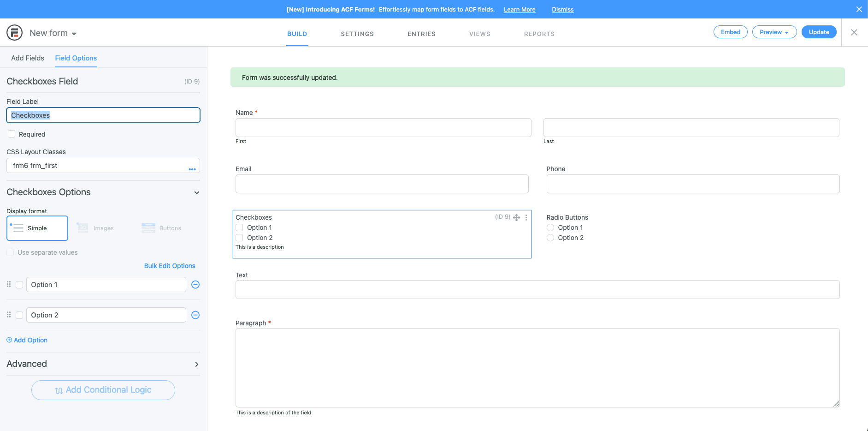Screen dimensions: 868x431
Task: Click the Paragraph textarea resize handle
Action: coord(836,404)
